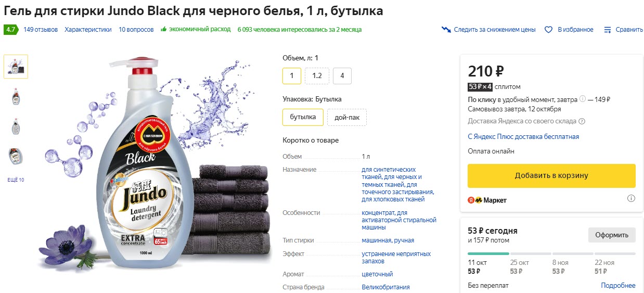Open the 10 вопросов questions link
This screenshot has height=293, width=644.
click(x=136, y=30)
